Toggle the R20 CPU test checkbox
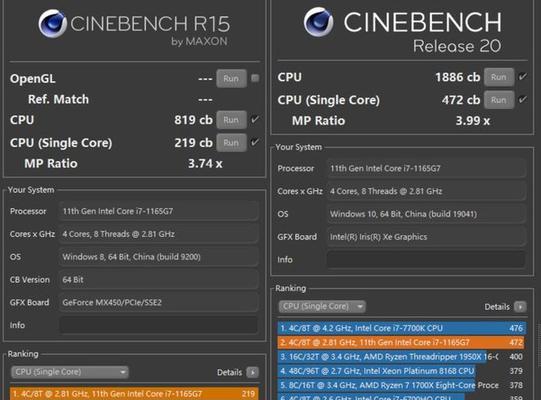This screenshot has width=541, height=400. 523,77
